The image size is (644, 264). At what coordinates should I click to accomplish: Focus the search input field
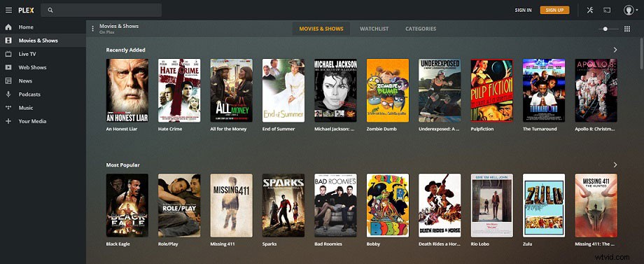point(101,11)
